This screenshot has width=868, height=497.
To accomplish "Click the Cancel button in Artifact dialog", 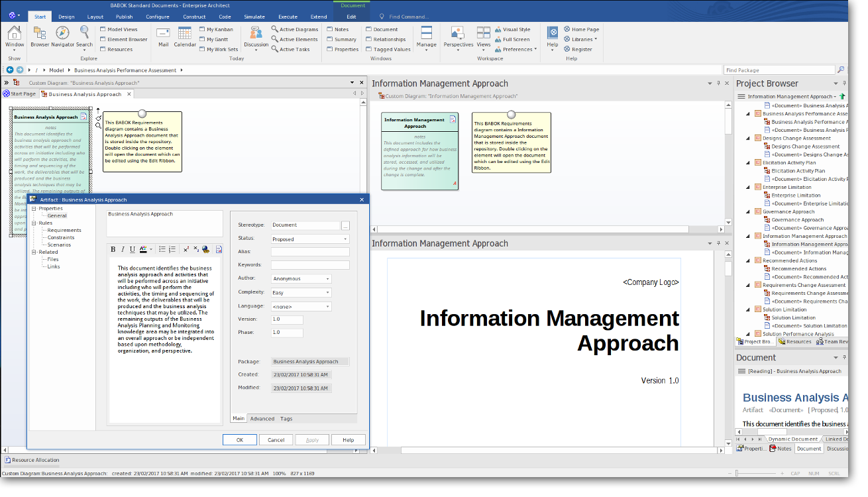I will (276, 440).
